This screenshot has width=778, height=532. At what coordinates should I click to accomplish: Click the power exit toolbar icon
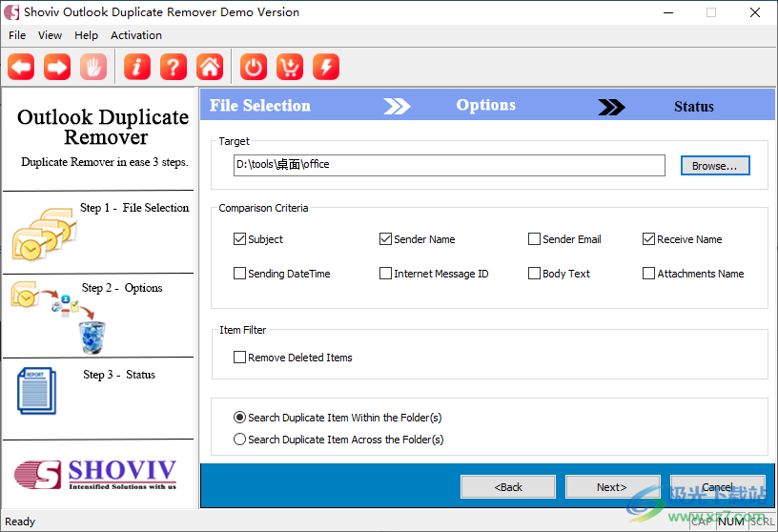[254, 67]
